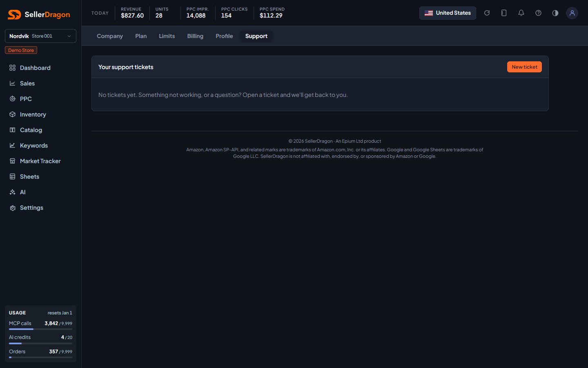Viewport: 588px width, 368px height.
Task: Click the Revenue $827.60 stat
Action: [x=132, y=13]
